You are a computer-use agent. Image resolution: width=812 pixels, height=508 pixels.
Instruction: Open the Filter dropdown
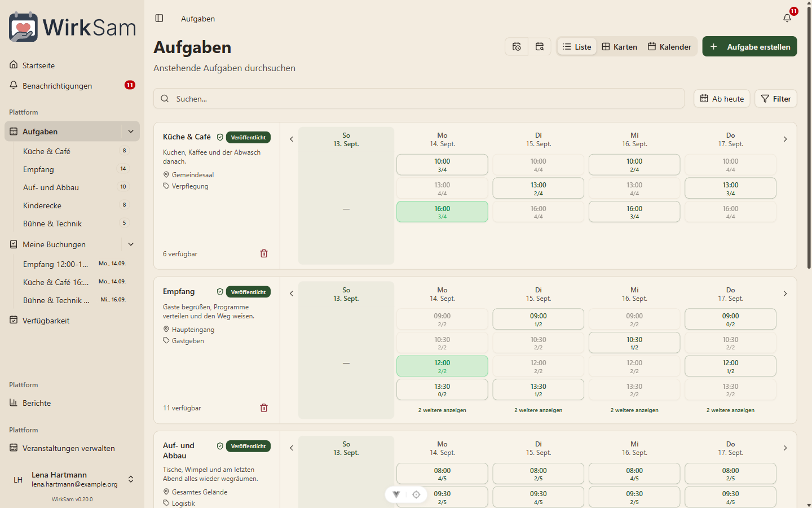(776, 99)
